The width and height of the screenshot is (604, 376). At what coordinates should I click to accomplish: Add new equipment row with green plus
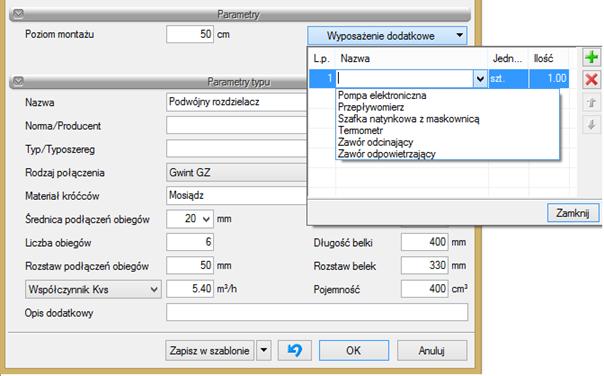coord(591,57)
